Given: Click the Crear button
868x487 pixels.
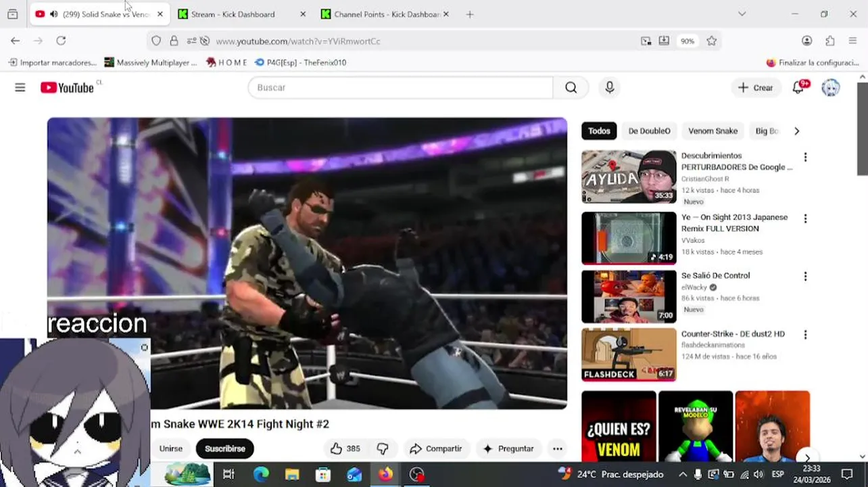Looking at the screenshot, I should click(x=756, y=87).
